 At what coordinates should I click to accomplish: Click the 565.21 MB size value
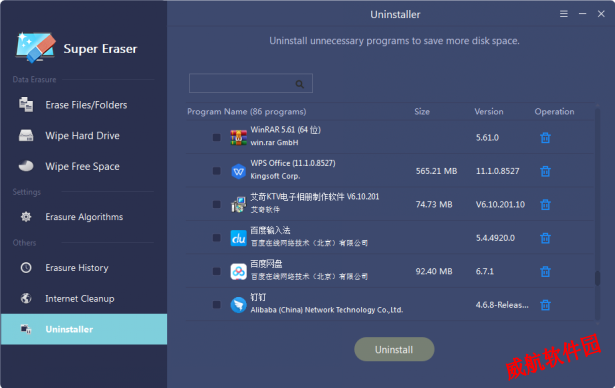click(436, 171)
